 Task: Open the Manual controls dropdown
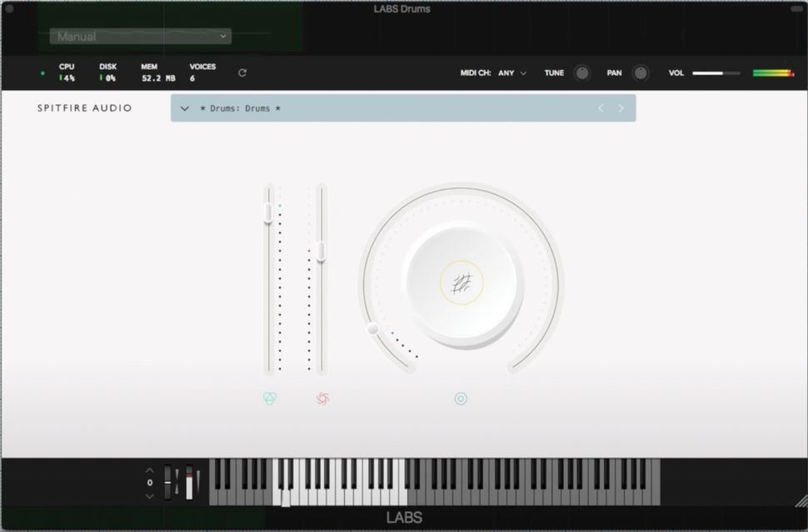pyautogui.click(x=138, y=36)
